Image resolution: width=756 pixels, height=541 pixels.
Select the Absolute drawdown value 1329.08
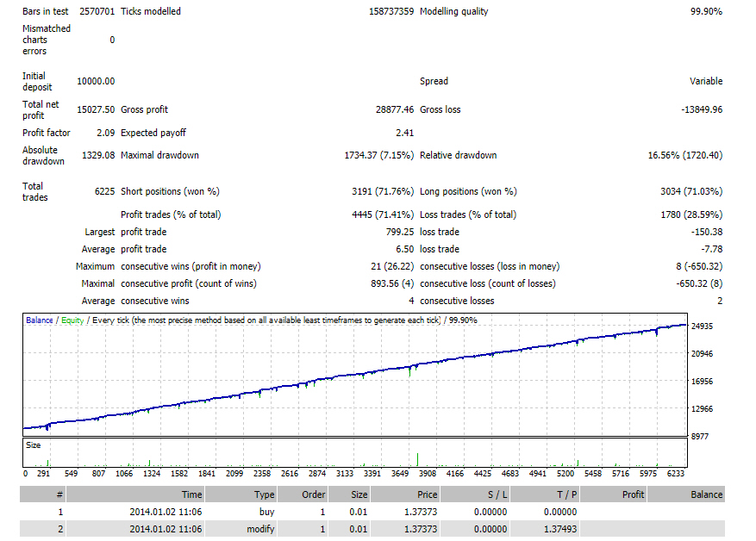(x=98, y=155)
